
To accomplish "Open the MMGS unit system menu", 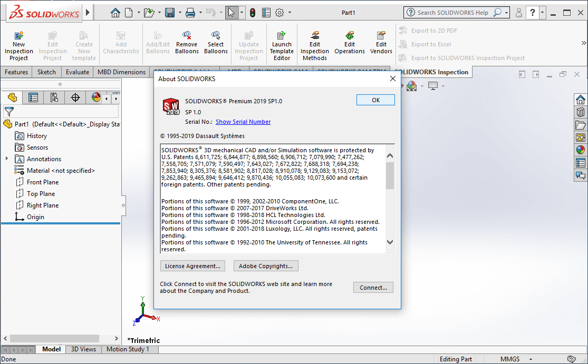I will (516, 359).
